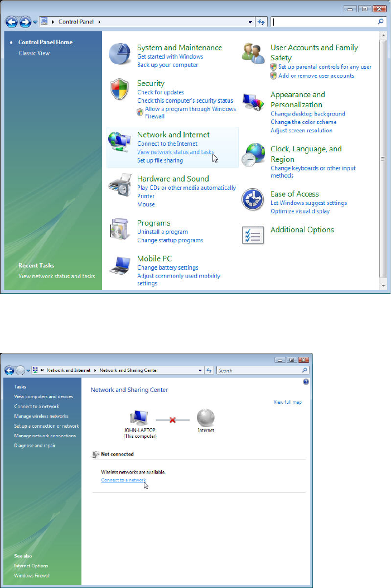Open View full map link
This screenshot has width=391, height=588.
click(287, 402)
